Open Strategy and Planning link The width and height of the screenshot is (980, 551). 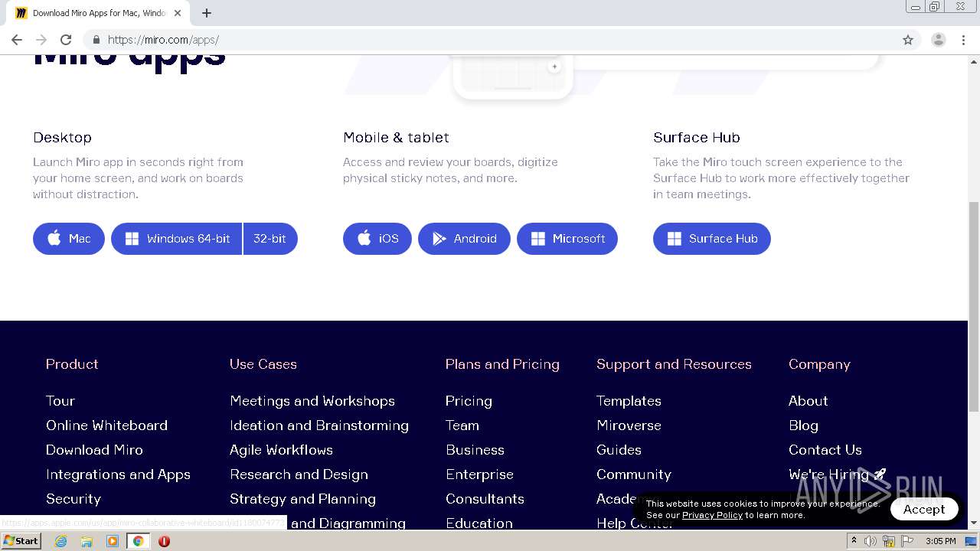tap(302, 499)
